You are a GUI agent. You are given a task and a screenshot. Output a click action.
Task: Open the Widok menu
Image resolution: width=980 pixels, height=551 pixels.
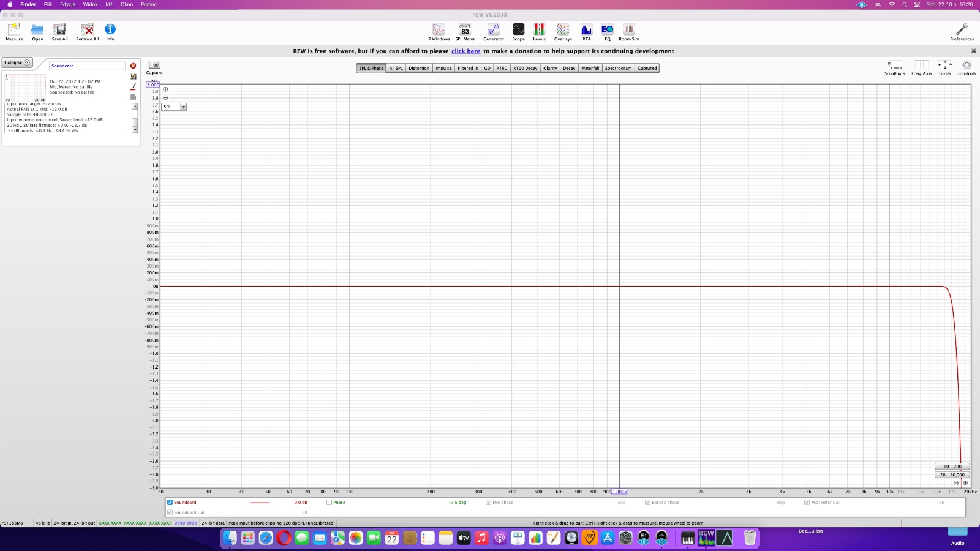point(91,4)
